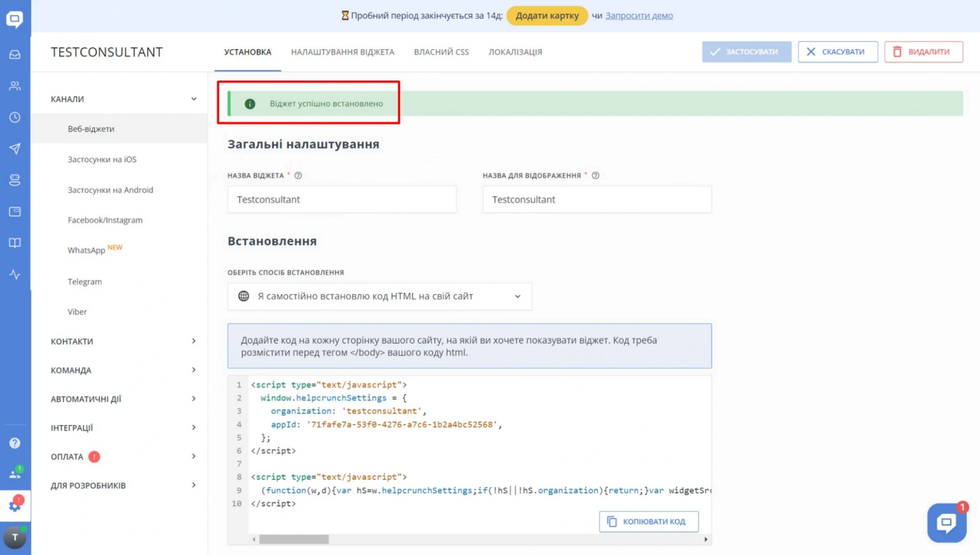Open the chat widget bubble bottom right

[946, 523]
